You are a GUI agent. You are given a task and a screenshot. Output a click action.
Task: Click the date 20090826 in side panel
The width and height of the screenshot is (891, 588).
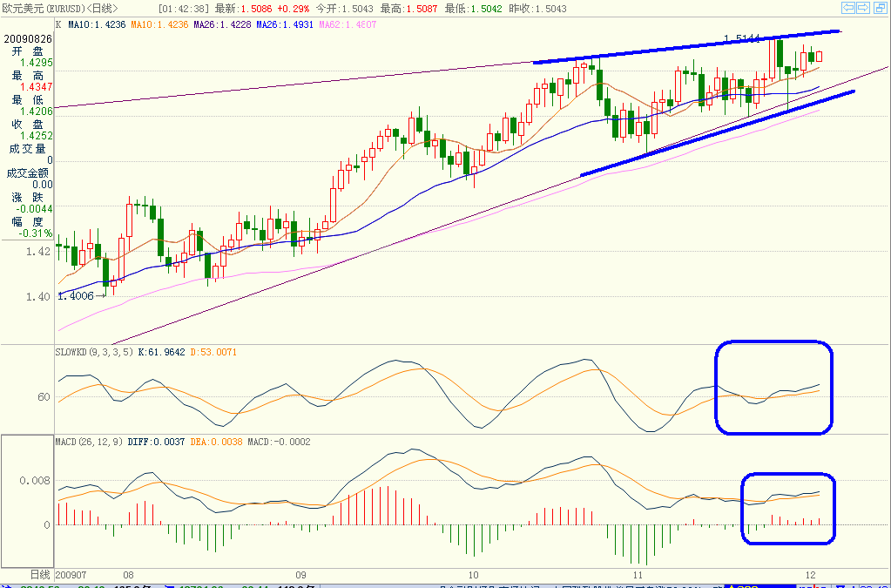pyautogui.click(x=29, y=38)
